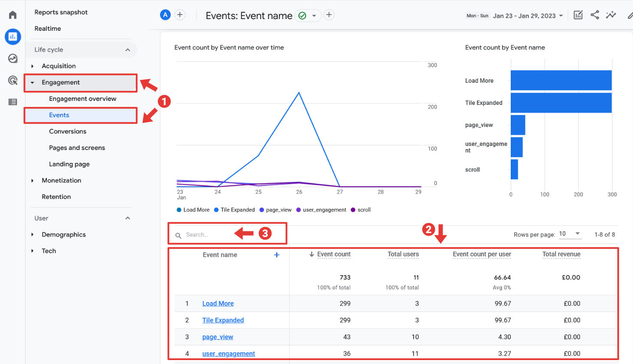Open the customize report chart icon
Viewport: 633px width, 364px height.
coord(578,14)
